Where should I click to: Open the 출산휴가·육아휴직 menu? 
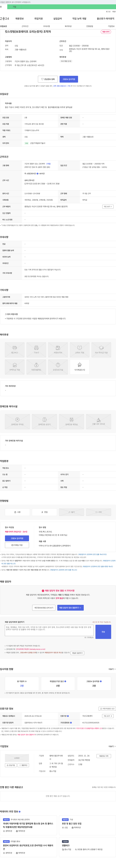[105, 18]
